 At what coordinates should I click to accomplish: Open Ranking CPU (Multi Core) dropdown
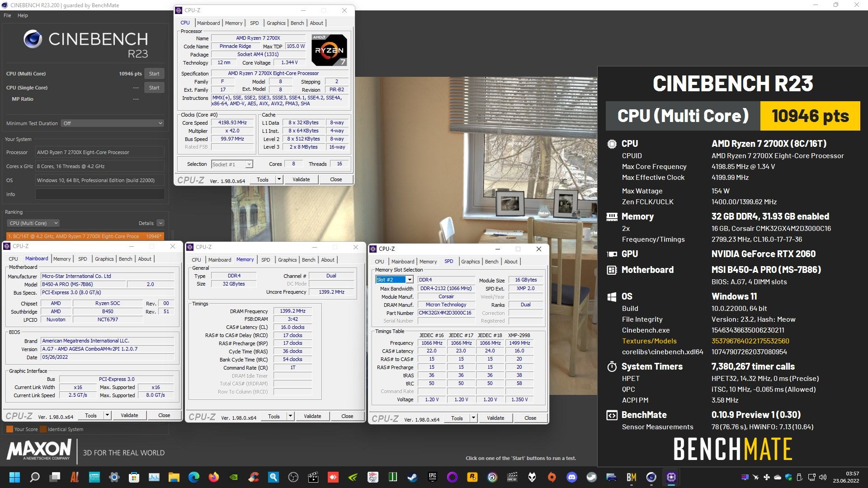click(x=33, y=223)
